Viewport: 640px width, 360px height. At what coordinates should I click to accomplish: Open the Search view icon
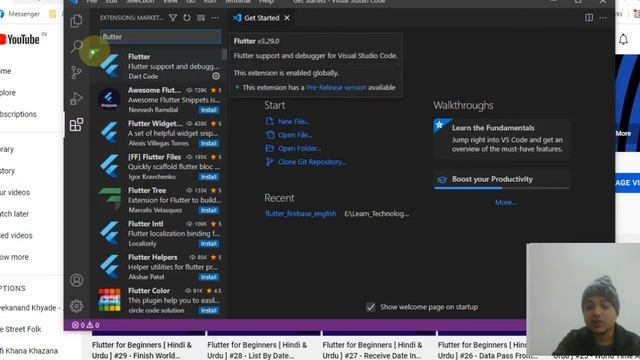[76, 47]
